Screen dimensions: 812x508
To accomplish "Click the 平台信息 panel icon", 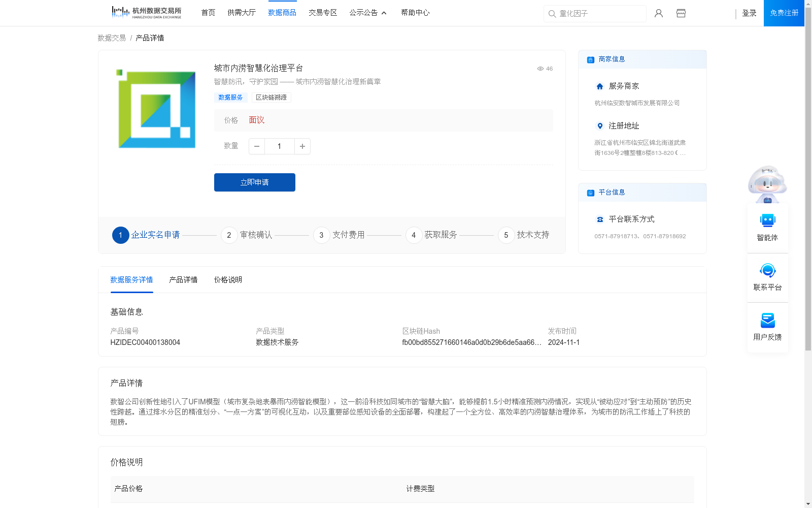I will pyautogui.click(x=591, y=193).
